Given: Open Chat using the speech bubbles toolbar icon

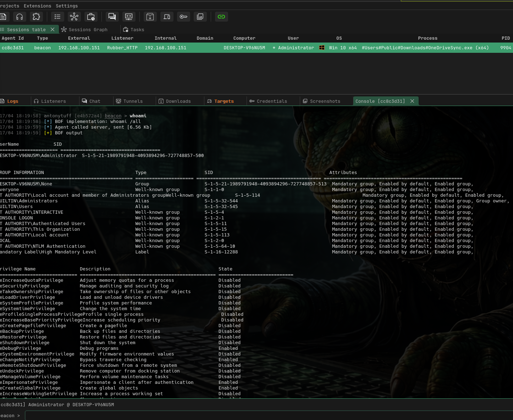Looking at the screenshot, I should pyautogui.click(x=112, y=17).
